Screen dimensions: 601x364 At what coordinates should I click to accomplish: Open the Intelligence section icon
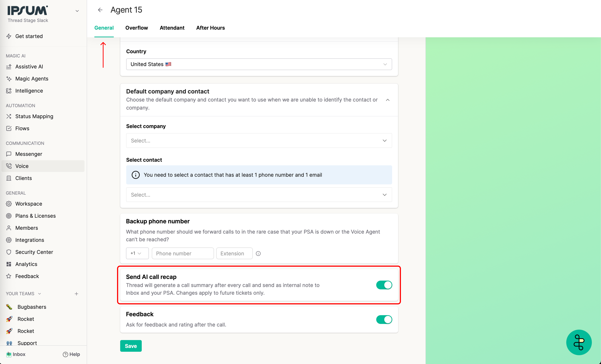(9, 91)
